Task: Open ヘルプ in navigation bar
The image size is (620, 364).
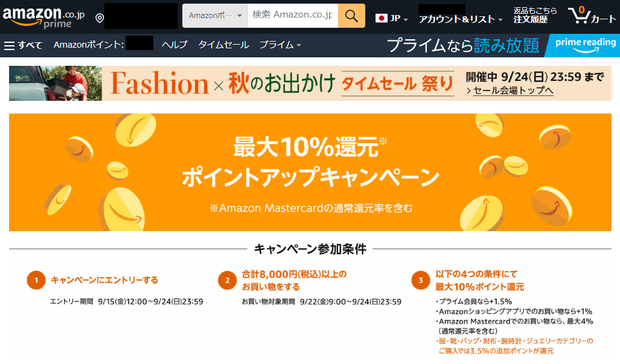Action: coord(174,45)
